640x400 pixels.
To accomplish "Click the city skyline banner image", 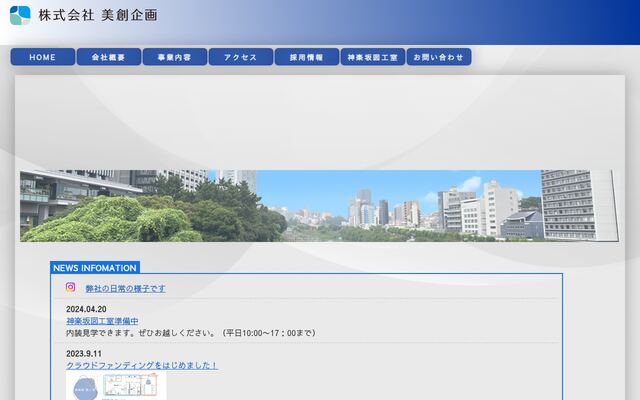I will pyautogui.click(x=319, y=206).
